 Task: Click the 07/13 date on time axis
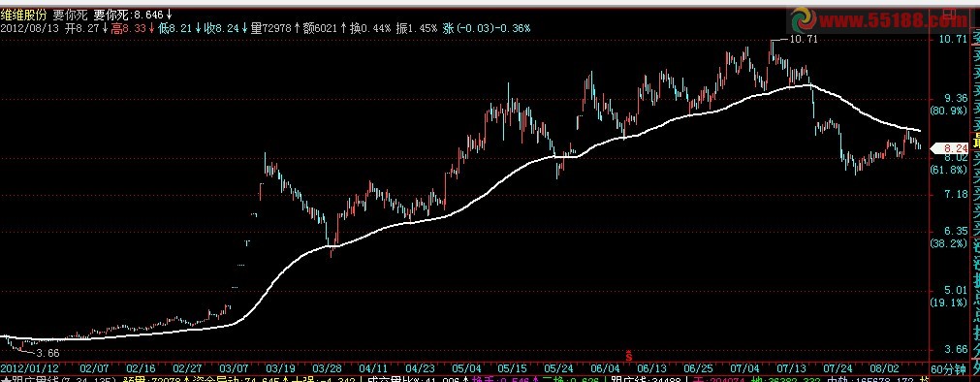tap(790, 367)
